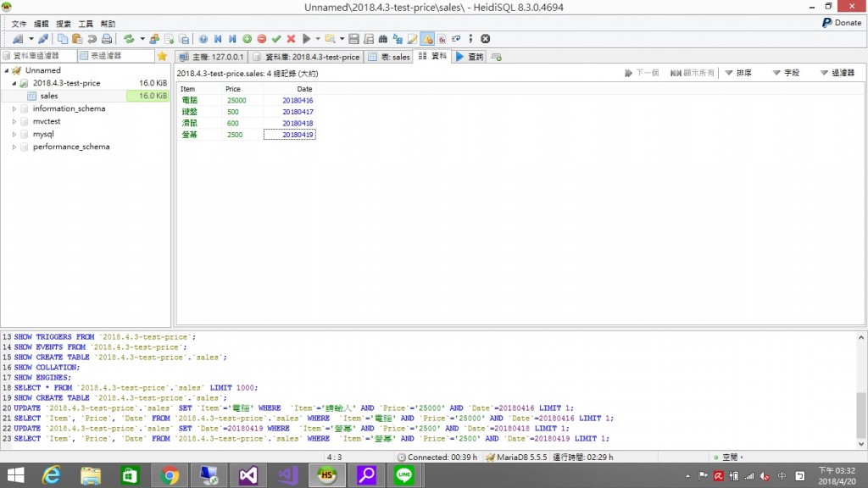Open the 工具 menu
This screenshot has width=868, height=488.
click(86, 24)
